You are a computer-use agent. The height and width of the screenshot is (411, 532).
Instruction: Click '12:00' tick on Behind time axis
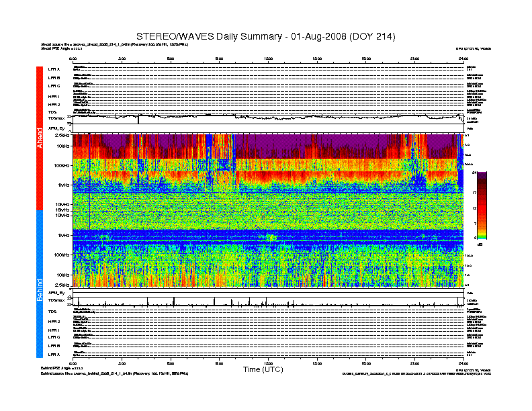(268, 363)
